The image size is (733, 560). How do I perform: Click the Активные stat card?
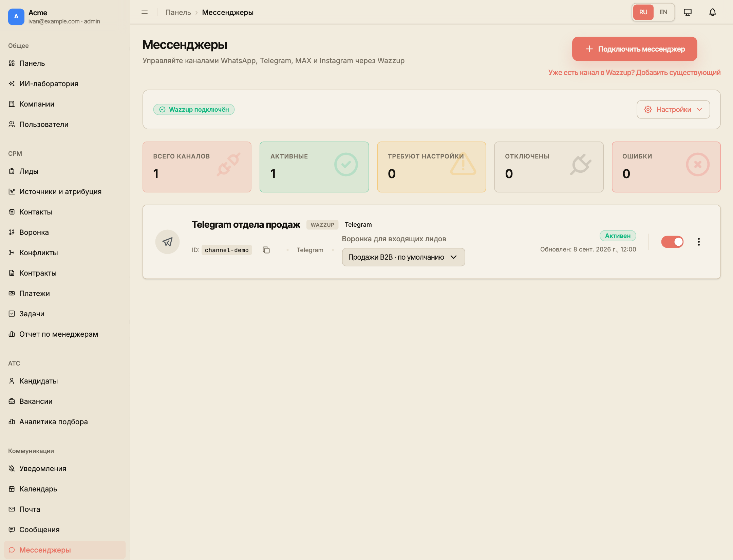tap(314, 167)
